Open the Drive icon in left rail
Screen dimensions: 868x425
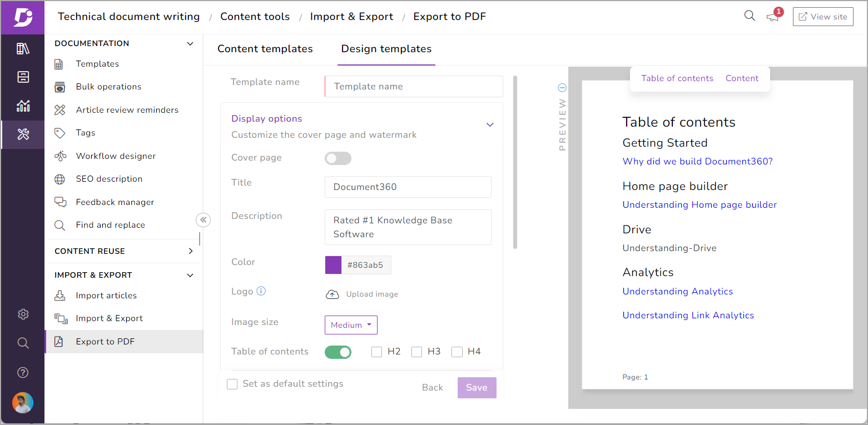[x=23, y=77]
